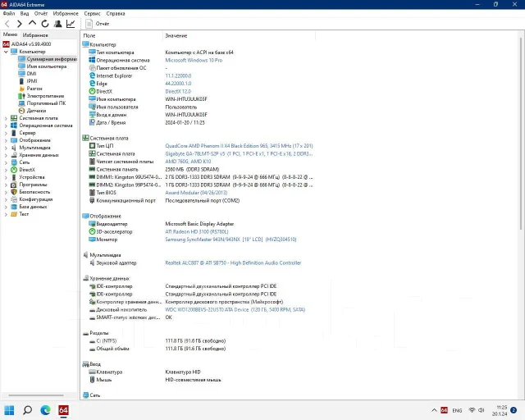Click the Тест tree icon
Screen dimensions: 525x420
point(14,214)
